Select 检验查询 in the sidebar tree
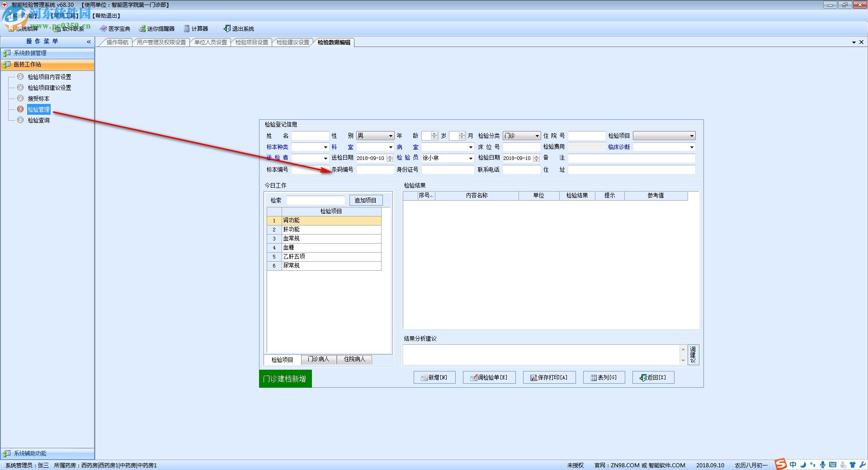Viewport: 868px width, 470px height. pos(38,120)
